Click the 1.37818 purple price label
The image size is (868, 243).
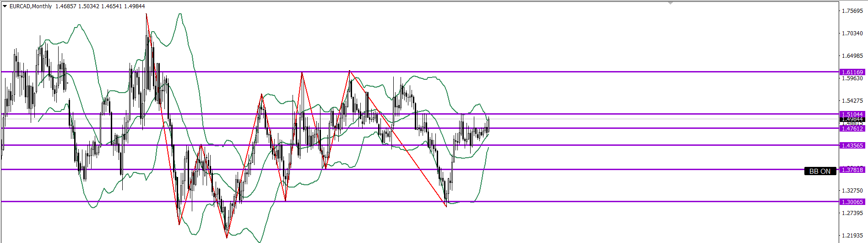coord(852,170)
